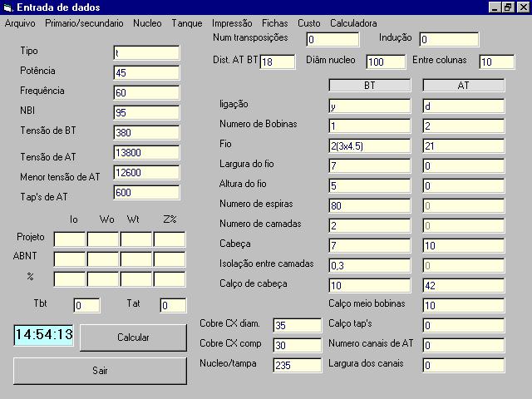The image size is (532, 399).
Task: Select the BT Largura do fio field
Action: click(x=369, y=166)
